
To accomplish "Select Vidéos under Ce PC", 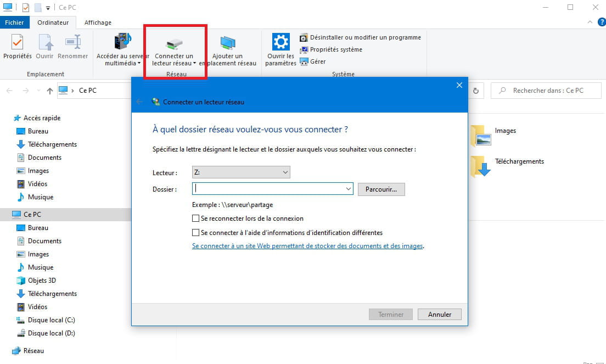I will click(x=32, y=306).
